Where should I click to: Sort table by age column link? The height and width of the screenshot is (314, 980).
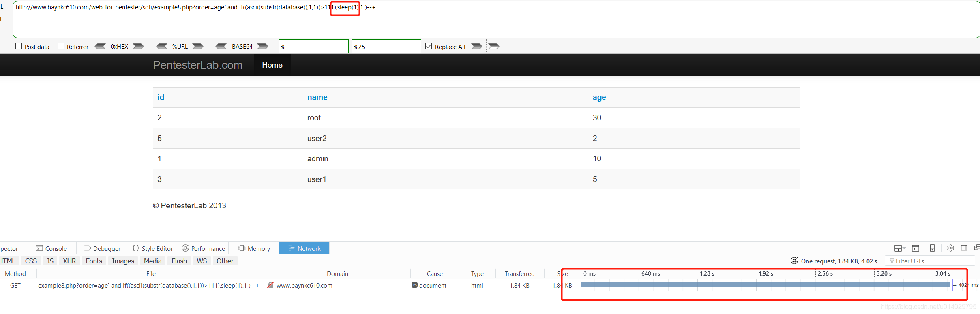[599, 97]
